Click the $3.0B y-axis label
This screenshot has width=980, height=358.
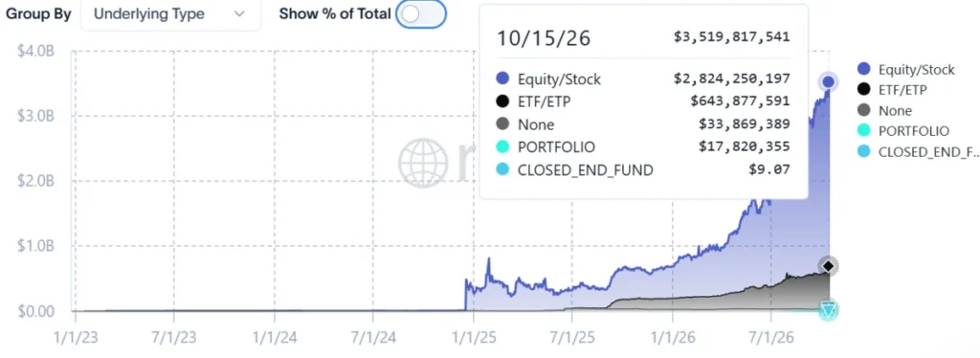coord(36,116)
